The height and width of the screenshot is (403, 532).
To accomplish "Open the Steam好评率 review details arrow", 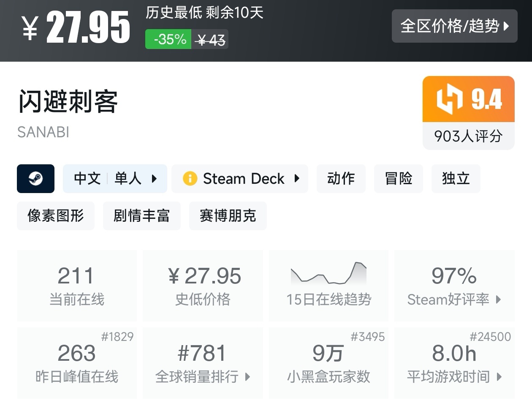I will click(499, 300).
